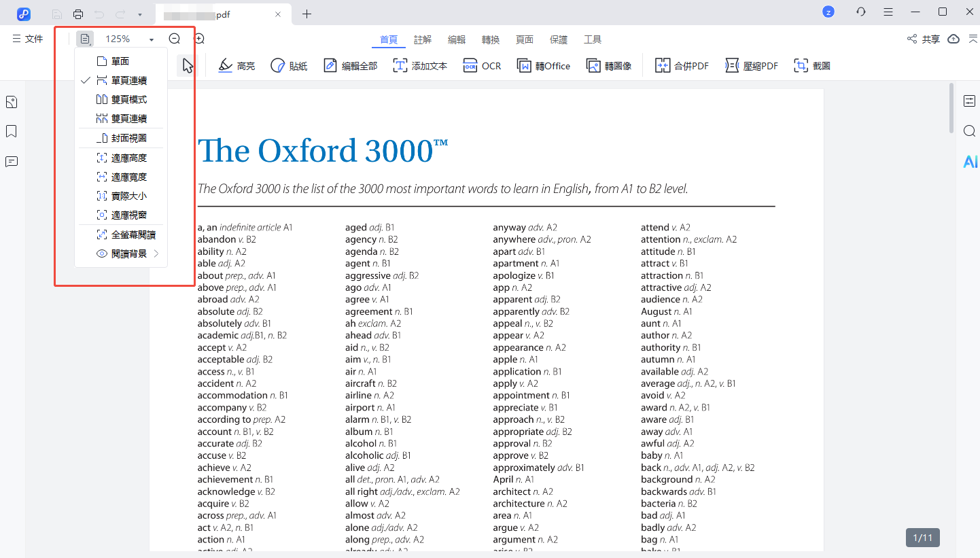Click the save icon in title bar
The width and height of the screenshot is (980, 558).
point(57,14)
